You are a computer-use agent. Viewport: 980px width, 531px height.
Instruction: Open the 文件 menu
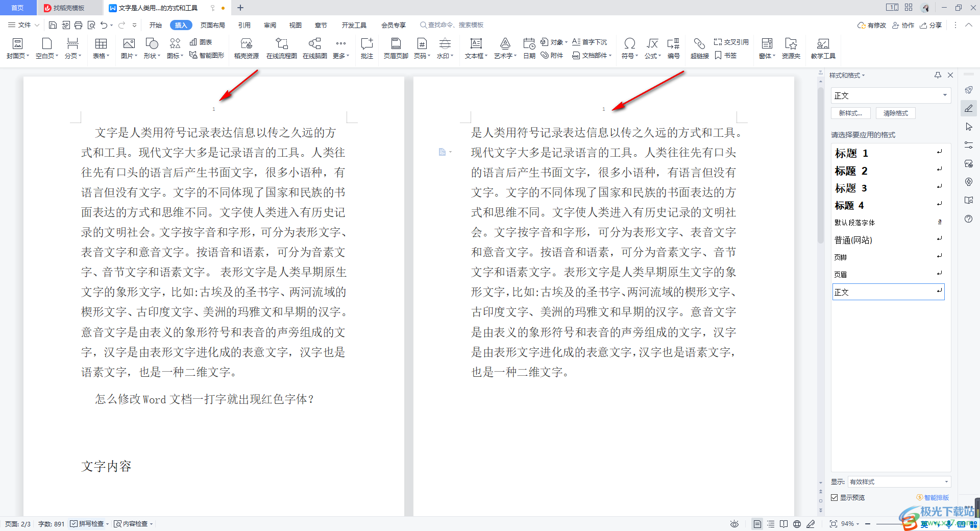23,25
